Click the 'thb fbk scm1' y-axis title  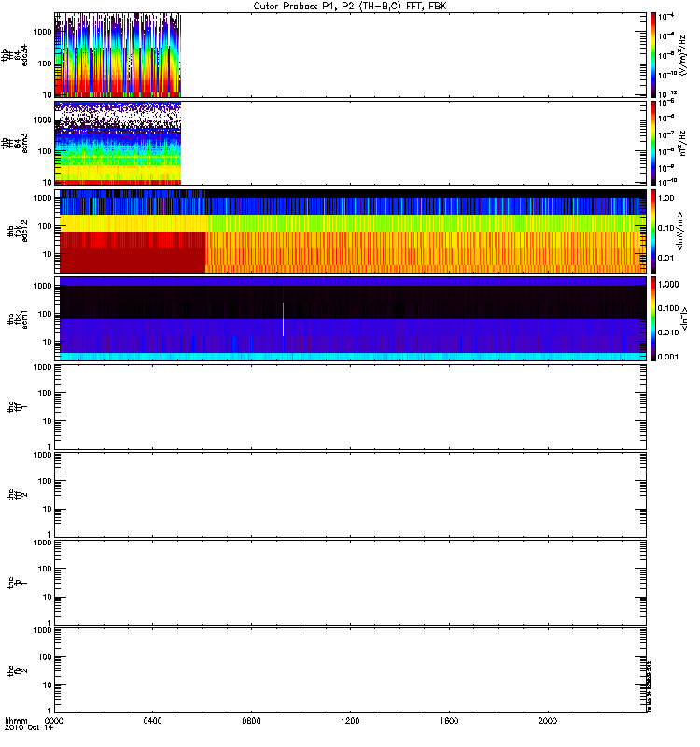(x=18, y=318)
